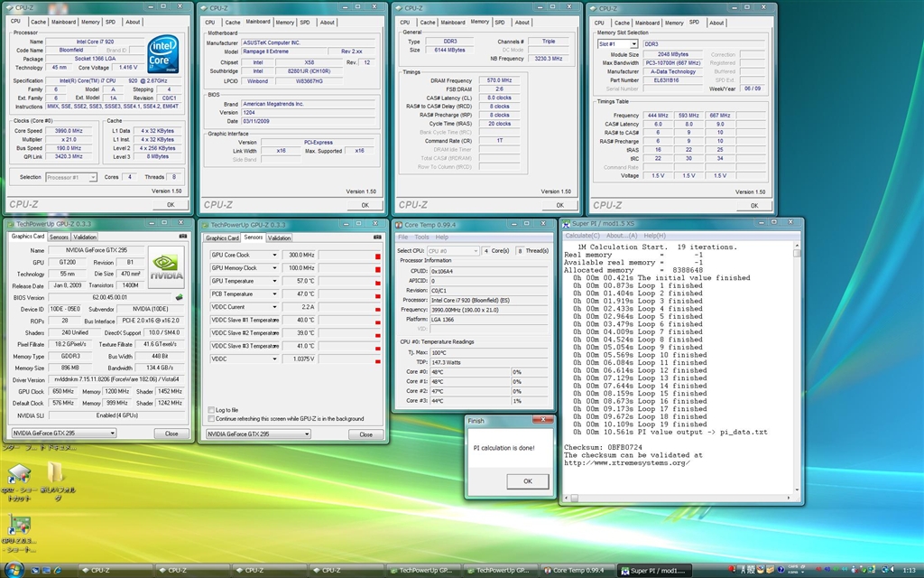Click the Core Temp title bar icon
The image size is (924, 578).
coord(399,224)
